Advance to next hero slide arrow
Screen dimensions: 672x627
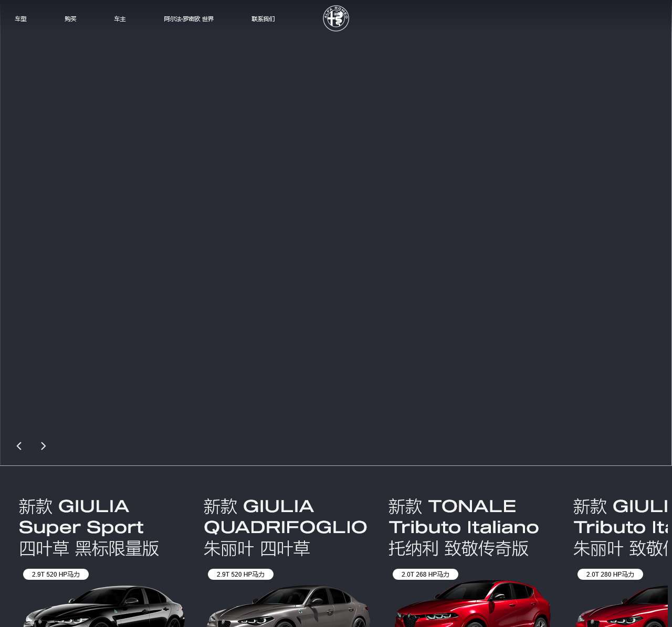pos(44,446)
